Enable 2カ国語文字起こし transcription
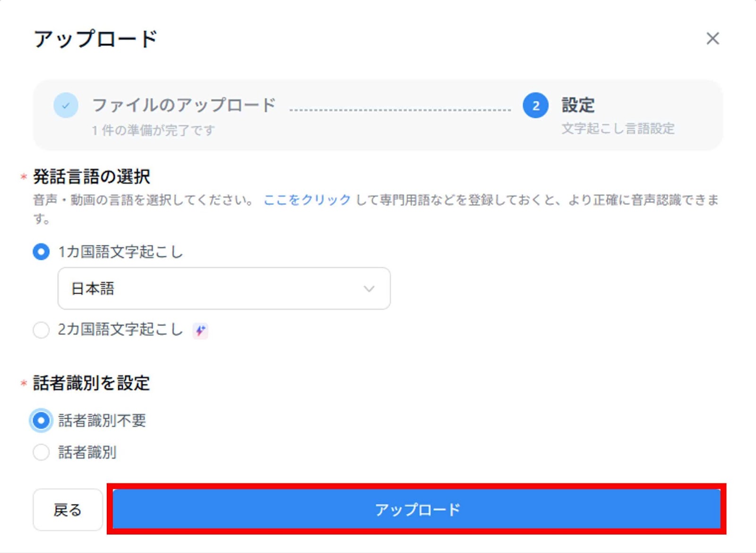 41,330
